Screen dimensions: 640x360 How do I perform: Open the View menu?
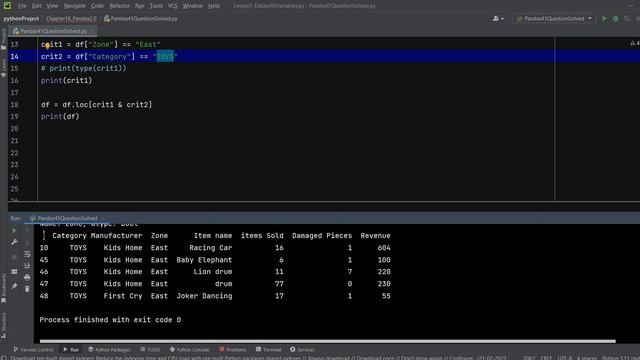point(52,6)
